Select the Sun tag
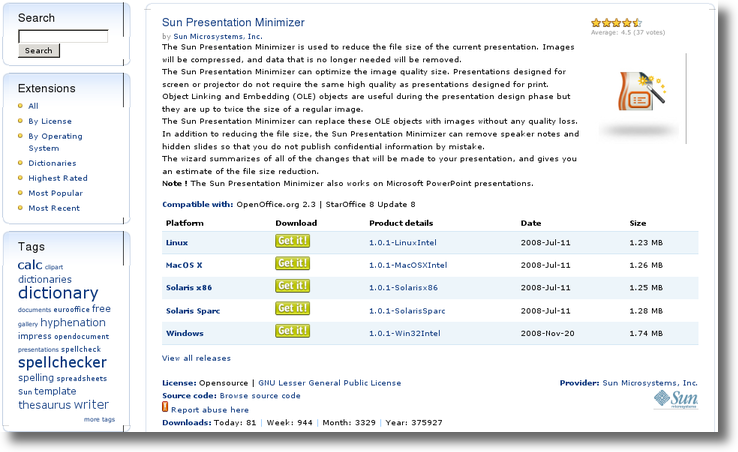 [25, 392]
